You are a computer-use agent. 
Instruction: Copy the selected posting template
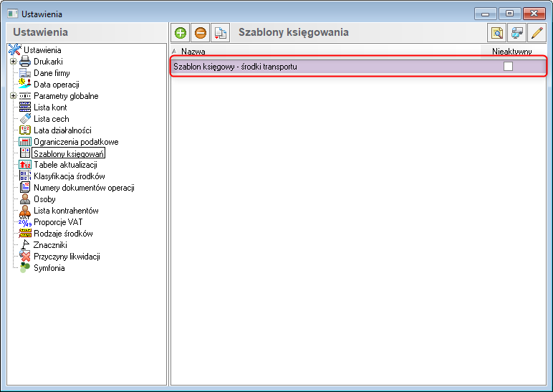[x=221, y=33]
